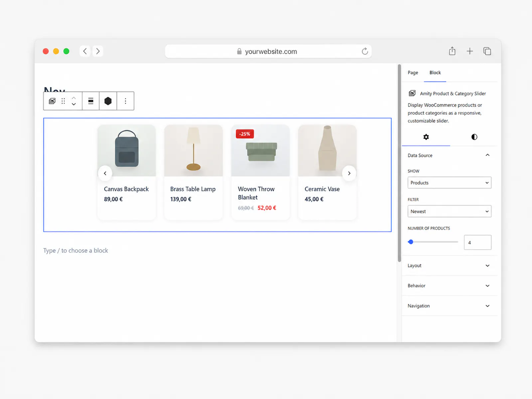The height and width of the screenshot is (399, 532).
Task: Click the hexagon icon in block toolbar
Action: tap(108, 101)
